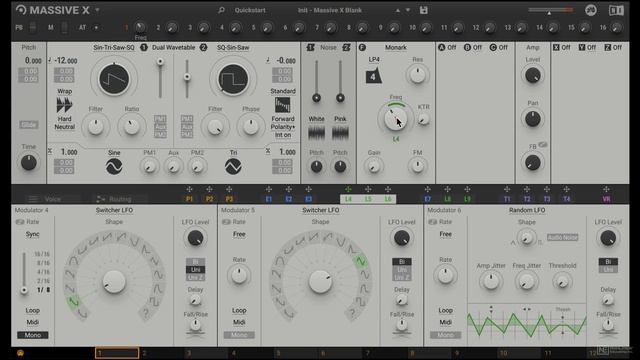640x360 pixels.
Task: Click the move handle above P1
Action: pyautogui.click(x=189, y=189)
